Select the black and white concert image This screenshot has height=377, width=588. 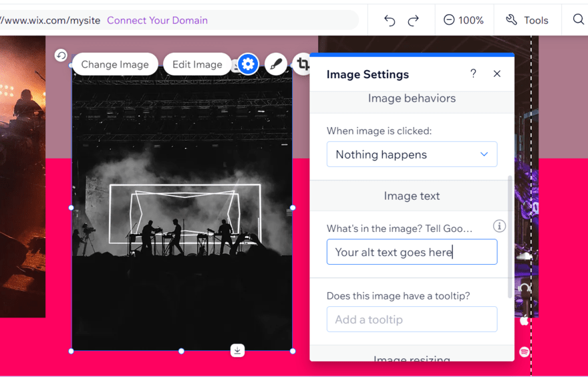point(182,208)
